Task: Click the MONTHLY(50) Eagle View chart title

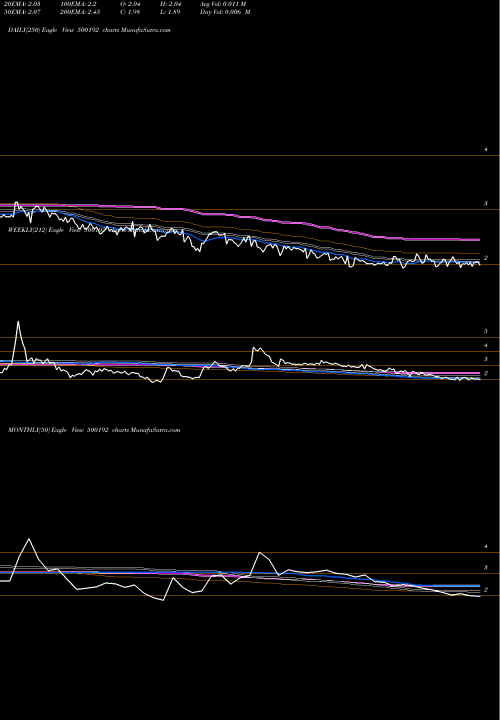Action: tap(94, 430)
